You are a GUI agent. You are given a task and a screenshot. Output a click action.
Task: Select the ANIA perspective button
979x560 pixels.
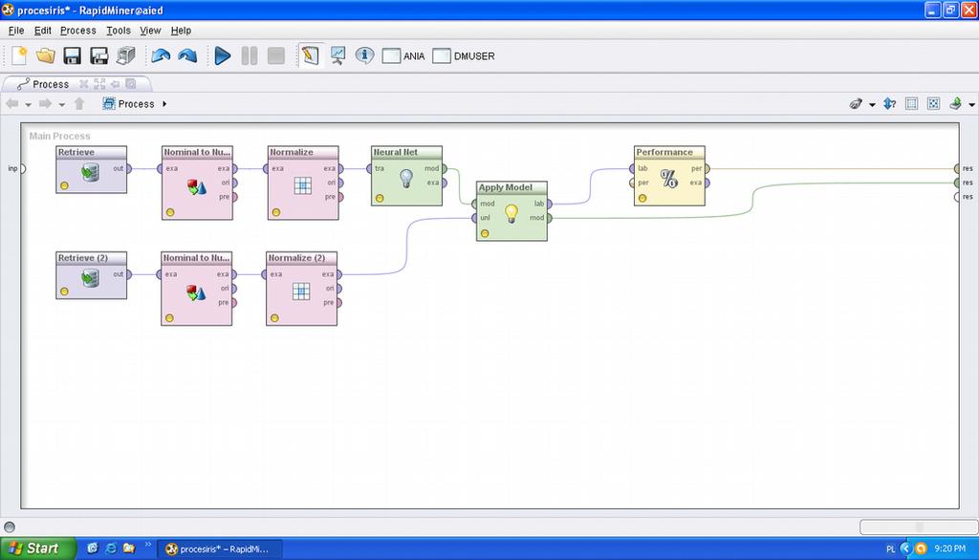pyautogui.click(x=402, y=55)
